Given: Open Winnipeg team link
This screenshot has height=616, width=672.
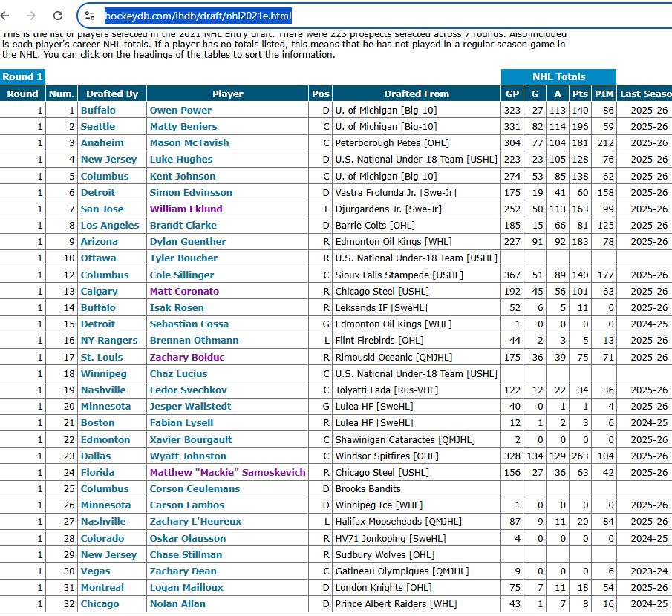Looking at the screenshot, I should coord(104,373).
